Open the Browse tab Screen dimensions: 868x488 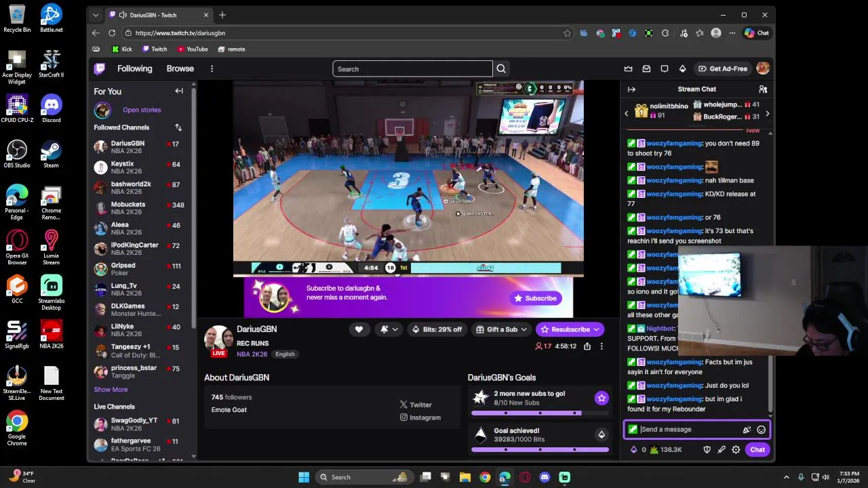[180, 68]
